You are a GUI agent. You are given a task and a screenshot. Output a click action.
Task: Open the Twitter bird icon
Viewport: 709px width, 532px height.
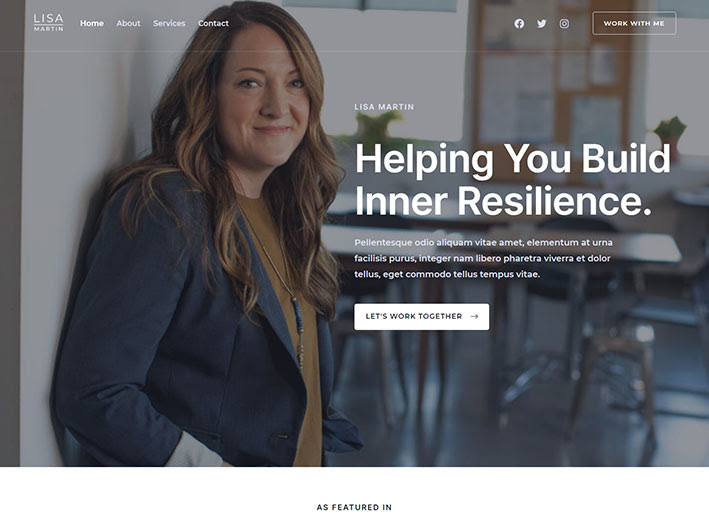[x=542, y=24]
